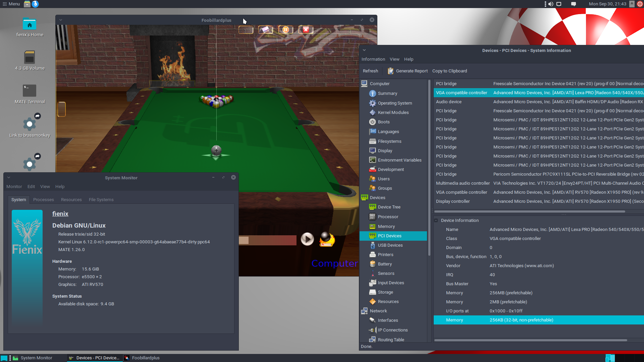Image resolution: width=644 pixels, height=362 pixels.
Task: Select Resources in the System Information sidebar
Action: point(388,302)
